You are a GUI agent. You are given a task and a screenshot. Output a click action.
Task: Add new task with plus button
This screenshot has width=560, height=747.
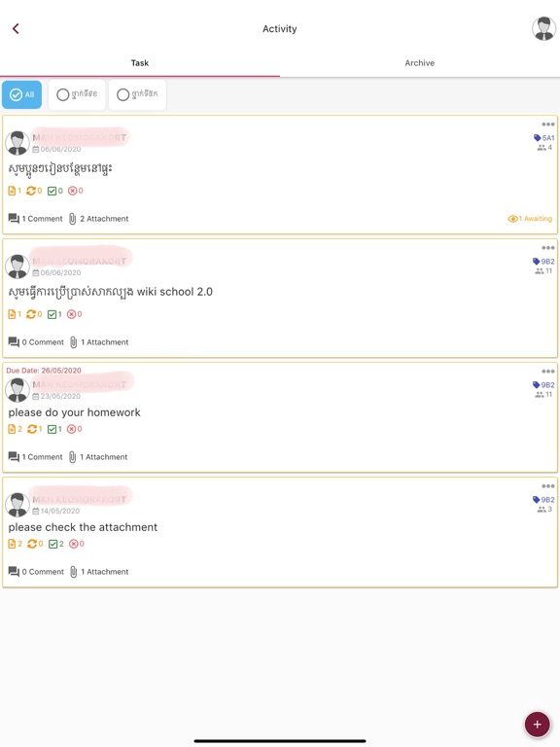click(x=537, y=724)
